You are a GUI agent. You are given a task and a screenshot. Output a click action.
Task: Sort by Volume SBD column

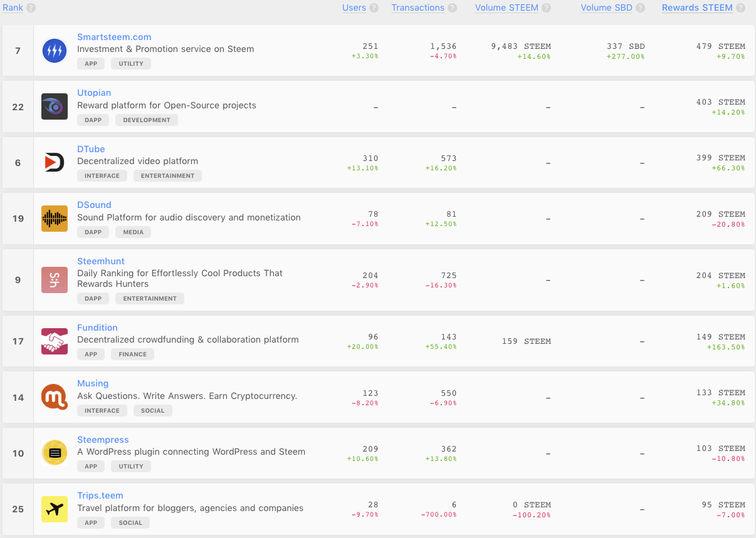click(x=607, y=8)
